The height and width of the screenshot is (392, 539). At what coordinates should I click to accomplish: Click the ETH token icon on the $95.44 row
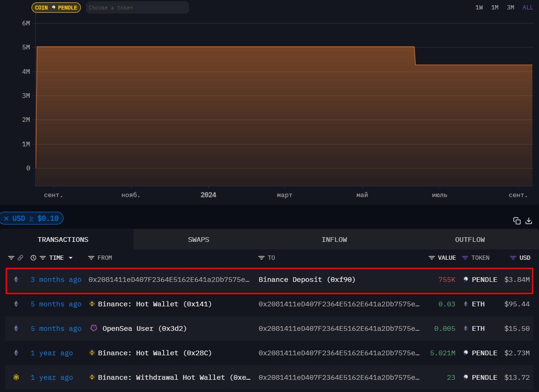(x=466, y=304)
